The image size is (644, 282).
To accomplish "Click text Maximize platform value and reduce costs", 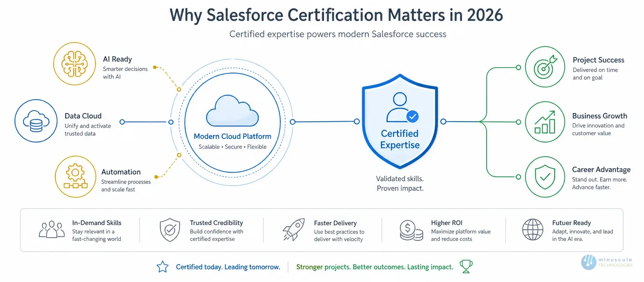I will coord(461,235).
